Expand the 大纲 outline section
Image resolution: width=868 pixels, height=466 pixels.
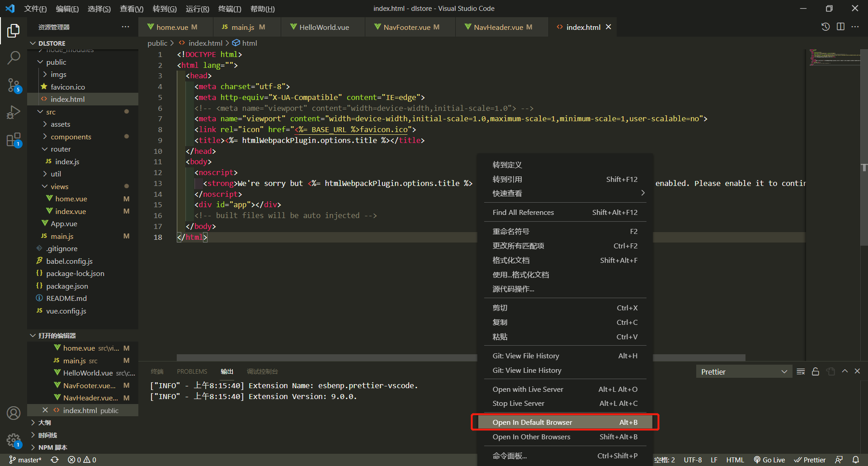(x=83, y=423)
